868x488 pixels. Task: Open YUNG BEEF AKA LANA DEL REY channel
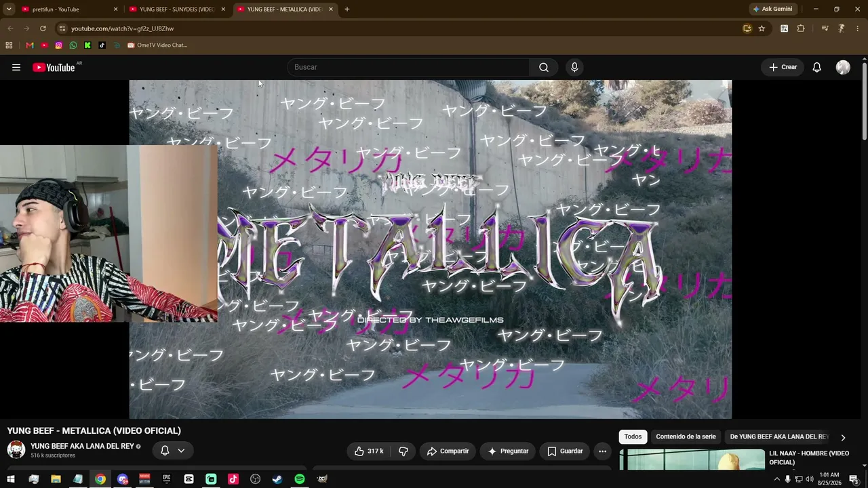point(82,447)
